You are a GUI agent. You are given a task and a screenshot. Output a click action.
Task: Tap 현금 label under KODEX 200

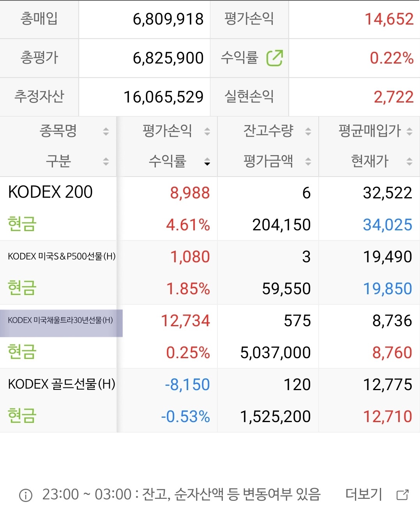click(x=22, y=224)
